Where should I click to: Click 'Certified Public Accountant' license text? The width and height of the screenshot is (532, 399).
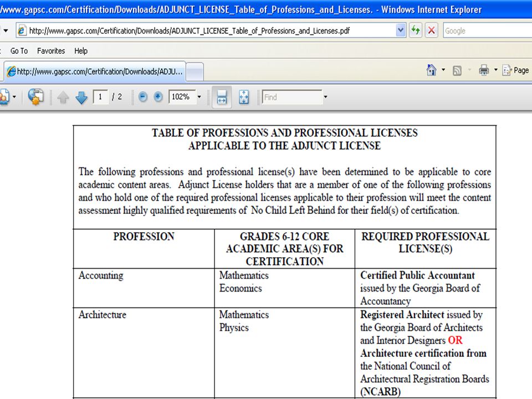417,275
